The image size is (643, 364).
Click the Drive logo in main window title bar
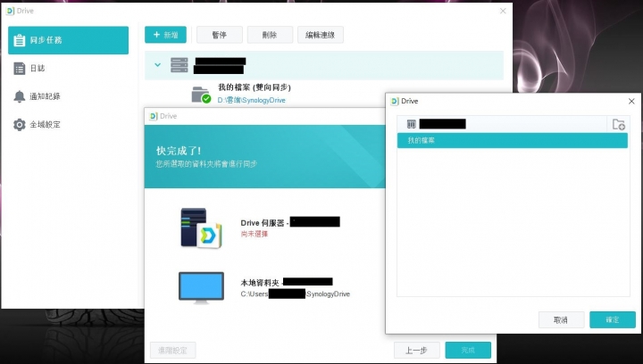tap(10, 11)
